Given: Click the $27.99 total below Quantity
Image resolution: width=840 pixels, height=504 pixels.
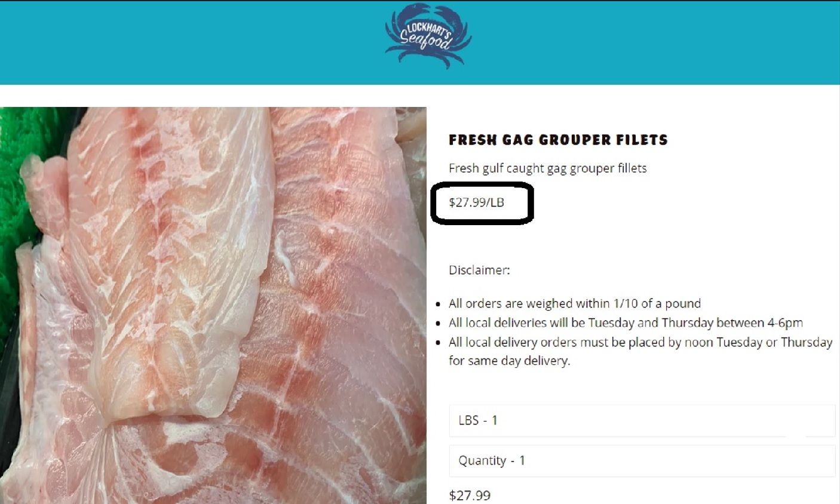Looking at the screenshot, I should [470, 495].
